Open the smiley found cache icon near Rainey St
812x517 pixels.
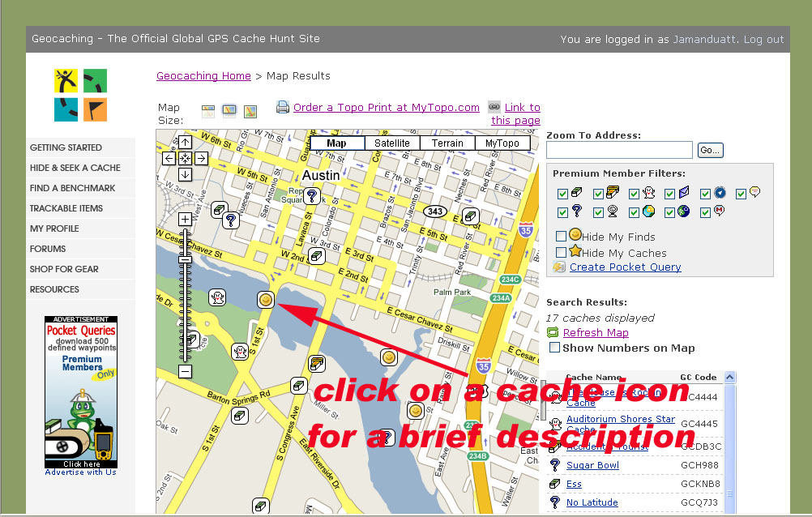pos(416,411)
